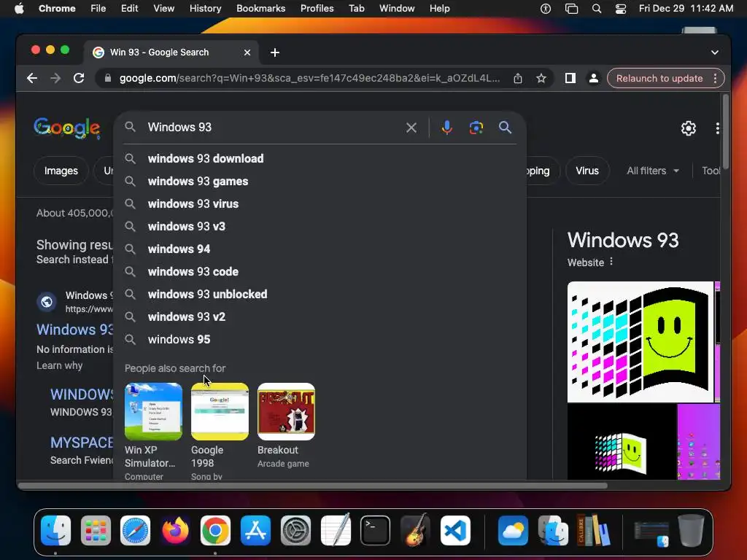This screenshot has width=747, height=560.
Task: Open the Help menu
Action: click(439, 9)
